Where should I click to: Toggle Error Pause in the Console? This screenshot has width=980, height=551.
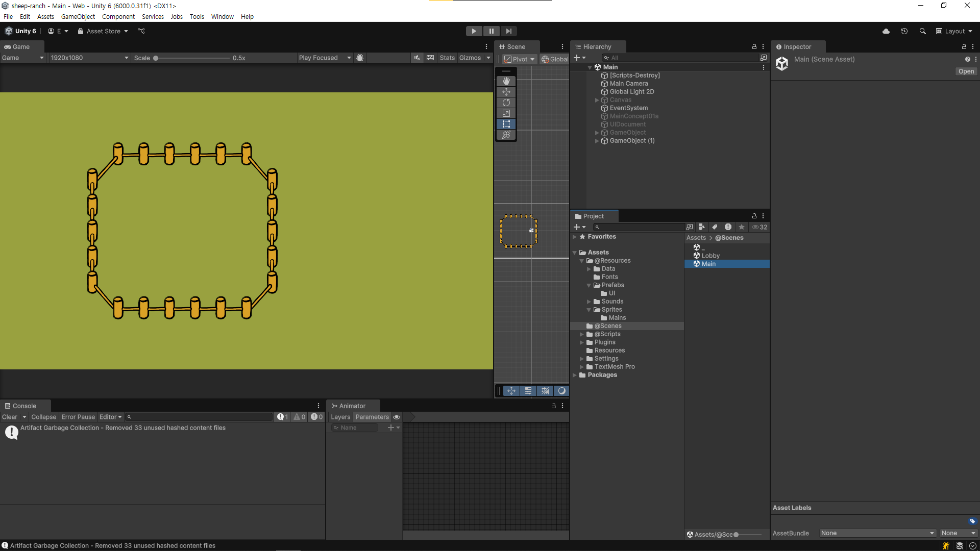(78, 417)
